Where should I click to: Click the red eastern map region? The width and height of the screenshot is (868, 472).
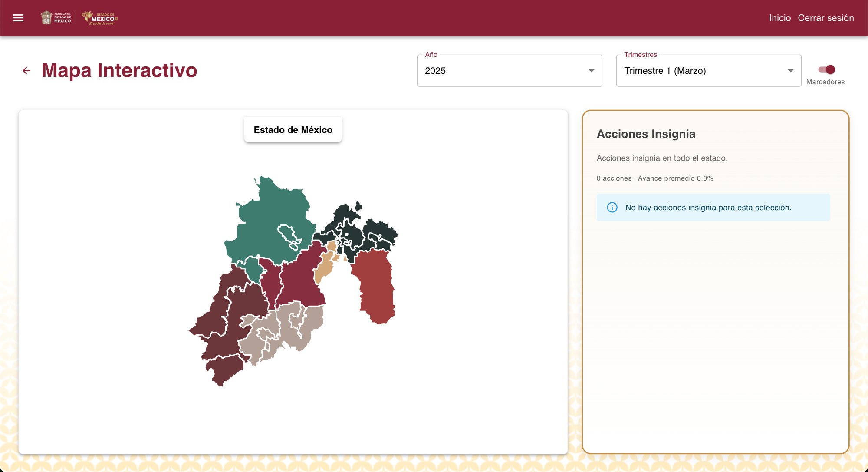click(375, 287)
